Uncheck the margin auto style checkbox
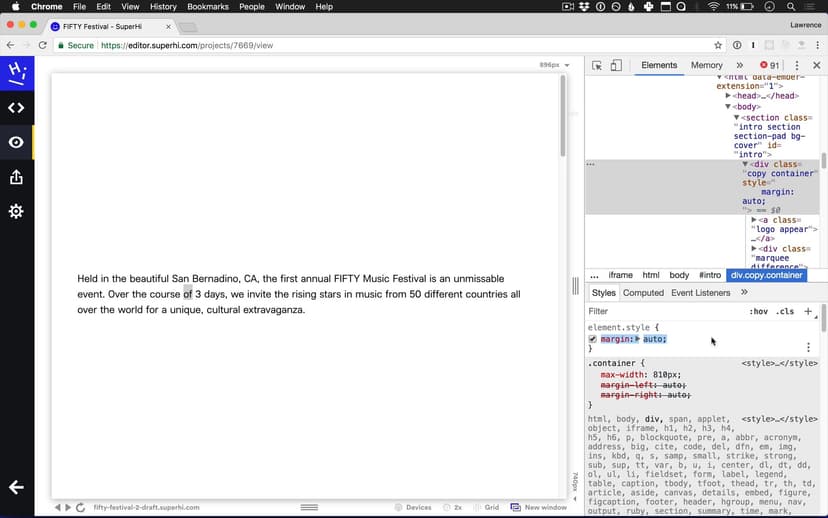Image resolution: width=828 pixels, height=518 pixels. point(593,339)
